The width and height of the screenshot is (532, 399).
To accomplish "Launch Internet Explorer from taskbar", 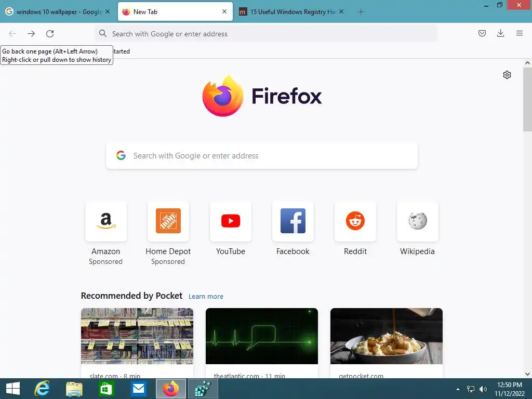I will (x=43, y=389).
